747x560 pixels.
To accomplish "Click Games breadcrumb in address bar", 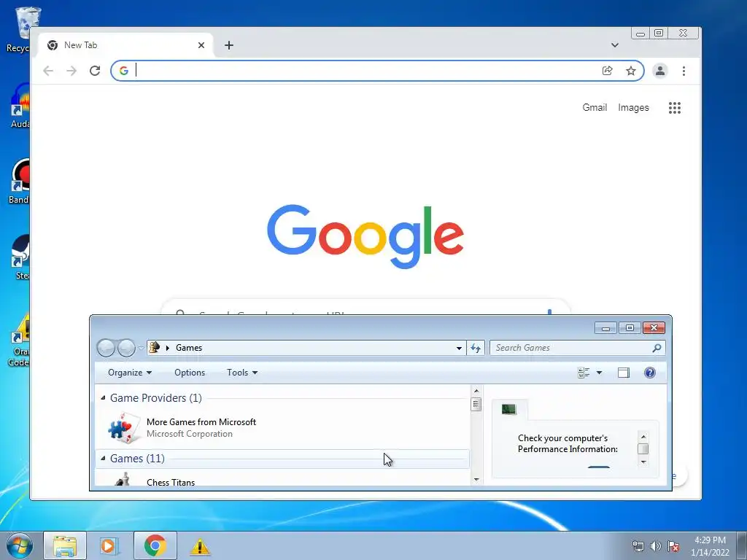I will (189, 348).
